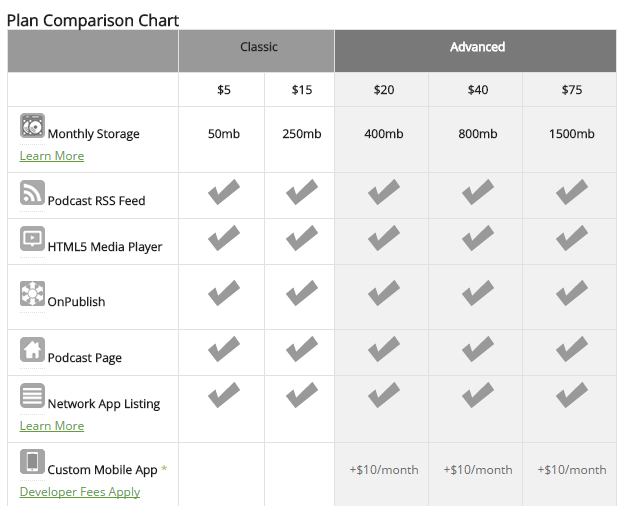Click the $15 plan price cell
The height and width of the screenshot is (506, 618).
point(301,90)
